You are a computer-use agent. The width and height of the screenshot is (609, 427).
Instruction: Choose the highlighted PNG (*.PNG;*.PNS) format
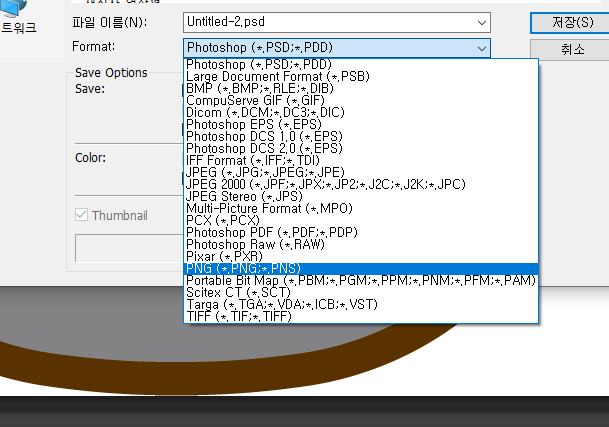[x=361, y=269]
